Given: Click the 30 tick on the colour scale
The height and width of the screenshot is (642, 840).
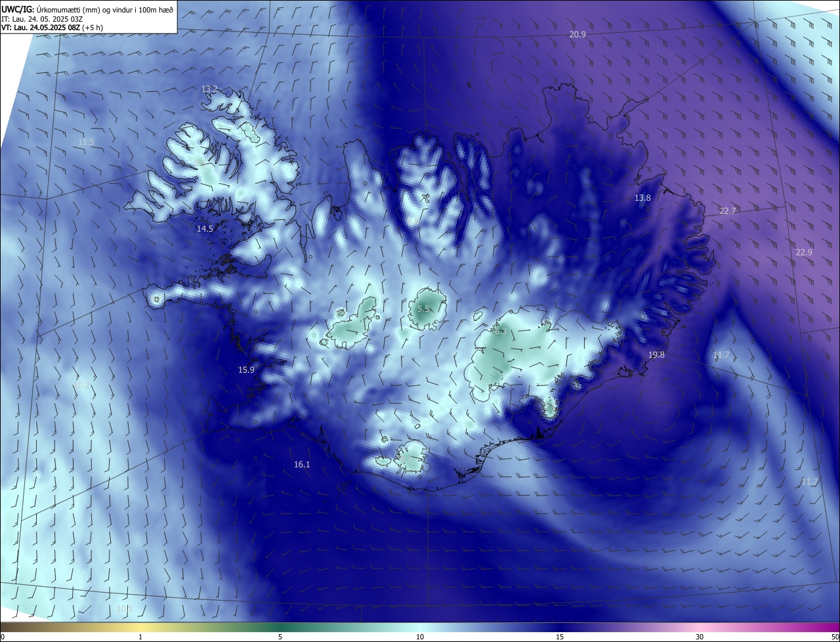Looking at the screenshot, I should click(700, 637).
